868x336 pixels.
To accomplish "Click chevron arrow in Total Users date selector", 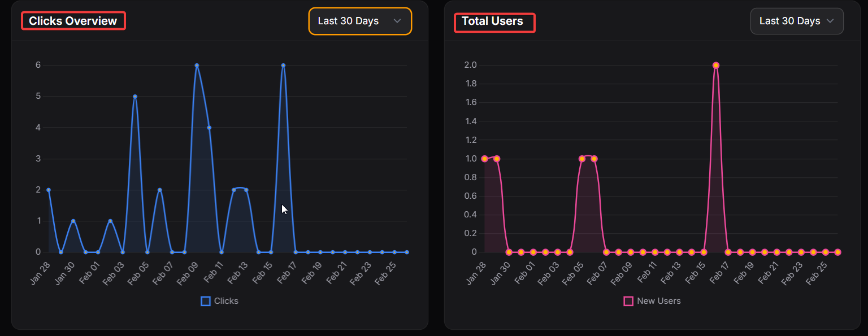I will [x=830, y=21].
